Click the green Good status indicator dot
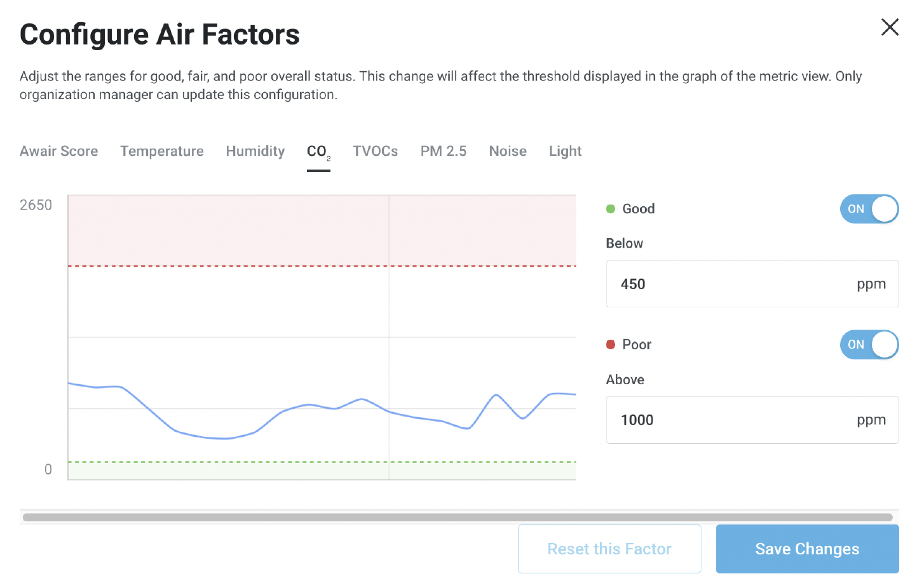Viewport: 924px width, 588px height. pos(611,208)
